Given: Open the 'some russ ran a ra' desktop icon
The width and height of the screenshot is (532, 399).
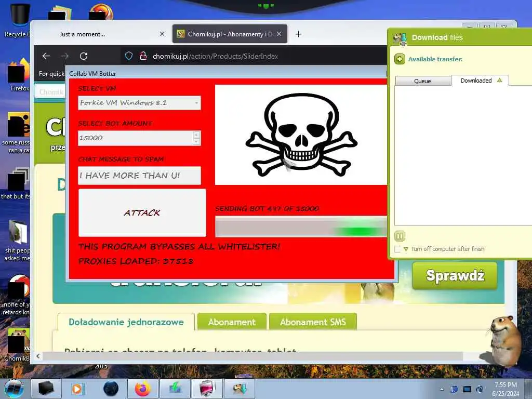Looking at the screenshot, I should [x=17, y=133].
